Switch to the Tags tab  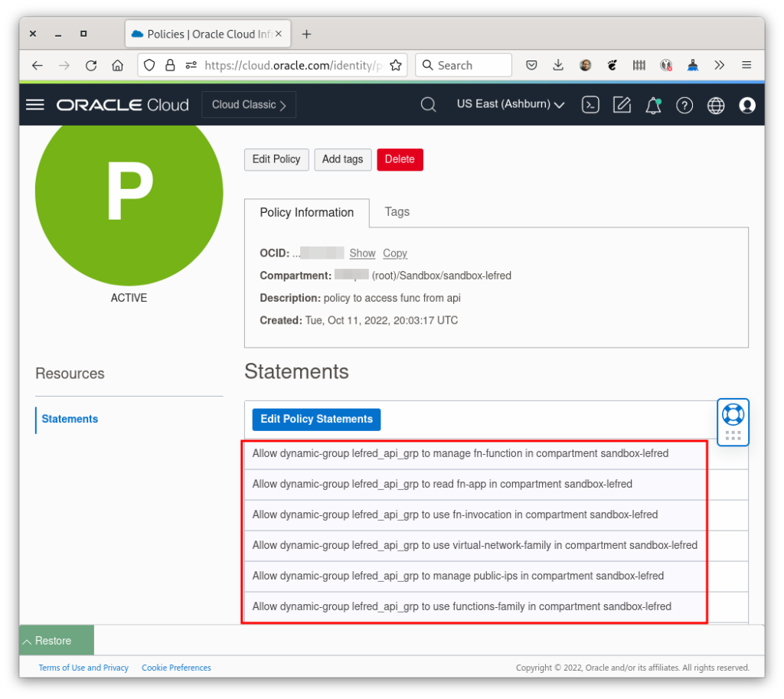[397, 211]
